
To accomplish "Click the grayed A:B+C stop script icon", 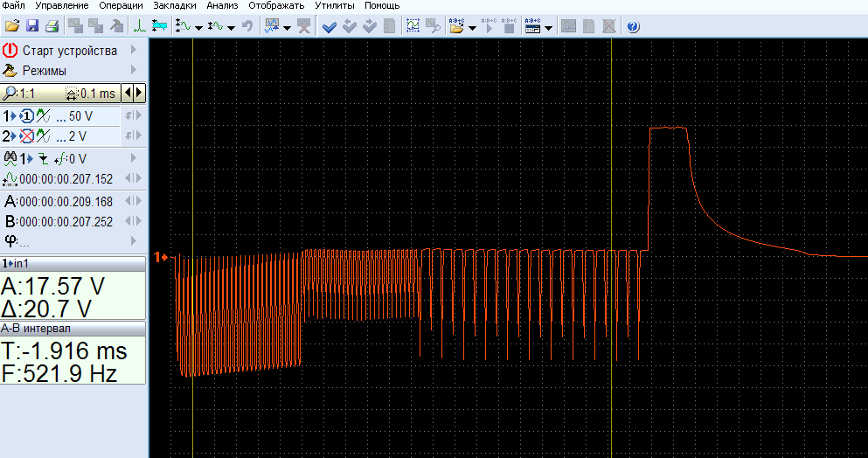I will coord(510,26).
